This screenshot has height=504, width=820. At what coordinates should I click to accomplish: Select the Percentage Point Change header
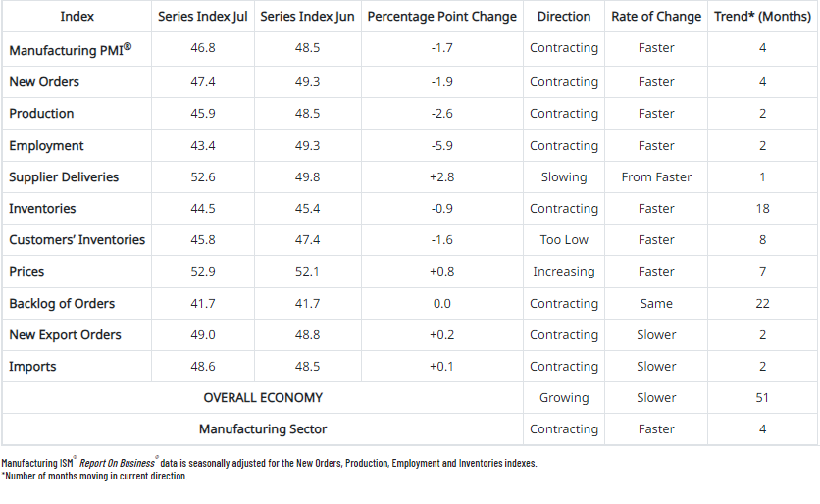(441, 16)
